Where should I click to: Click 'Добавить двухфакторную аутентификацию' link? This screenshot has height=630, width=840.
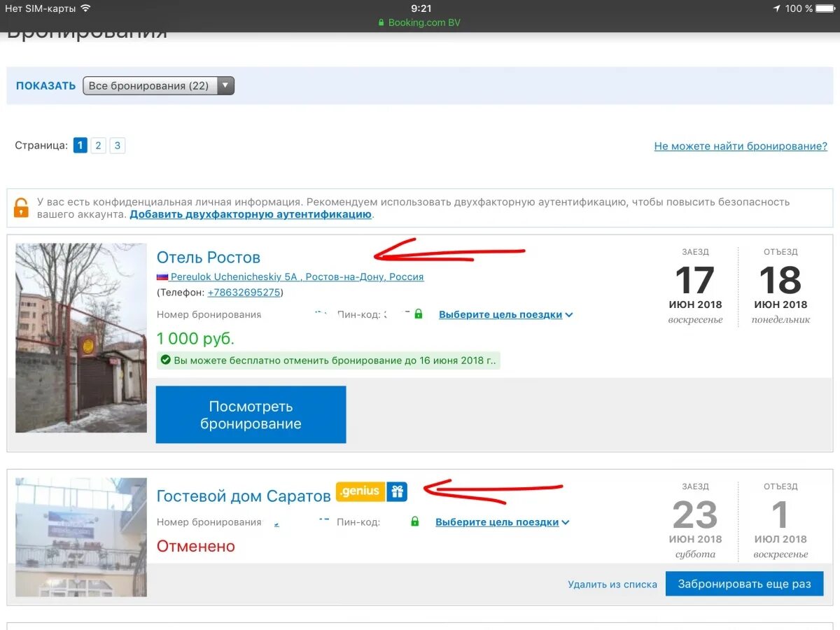click(251, 214)
